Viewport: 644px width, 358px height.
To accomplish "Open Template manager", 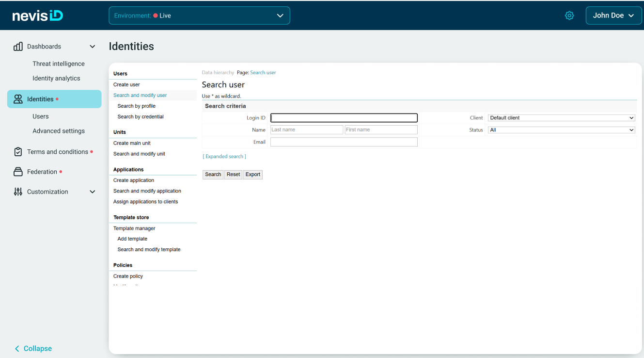I will click(x=134, y=228).
